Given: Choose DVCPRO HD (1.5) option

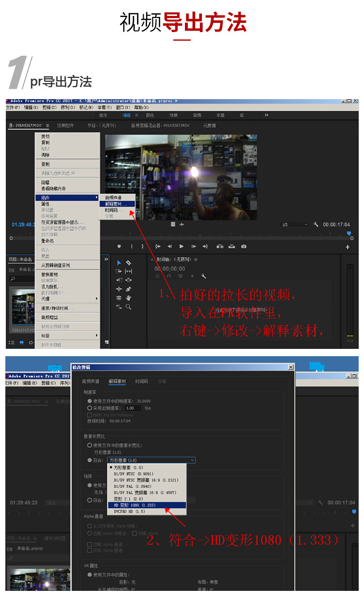Looking at the screenshot, I should 147,511.
